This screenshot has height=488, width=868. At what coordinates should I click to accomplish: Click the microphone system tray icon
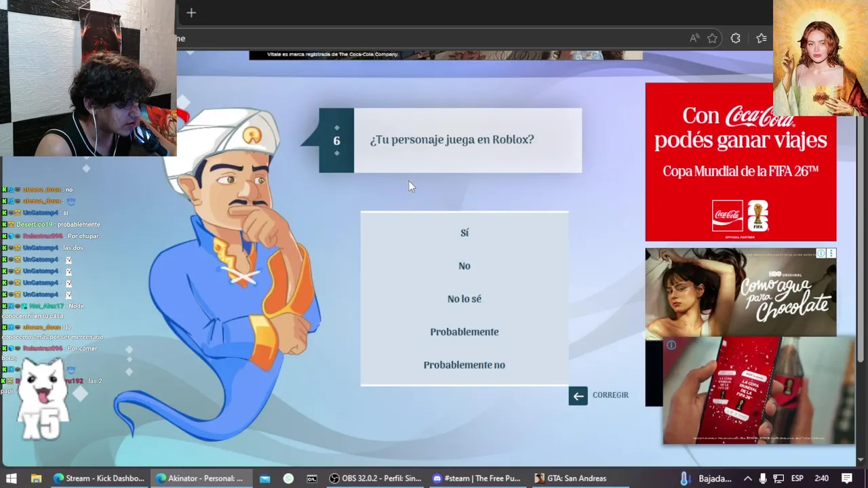[763, 478]
